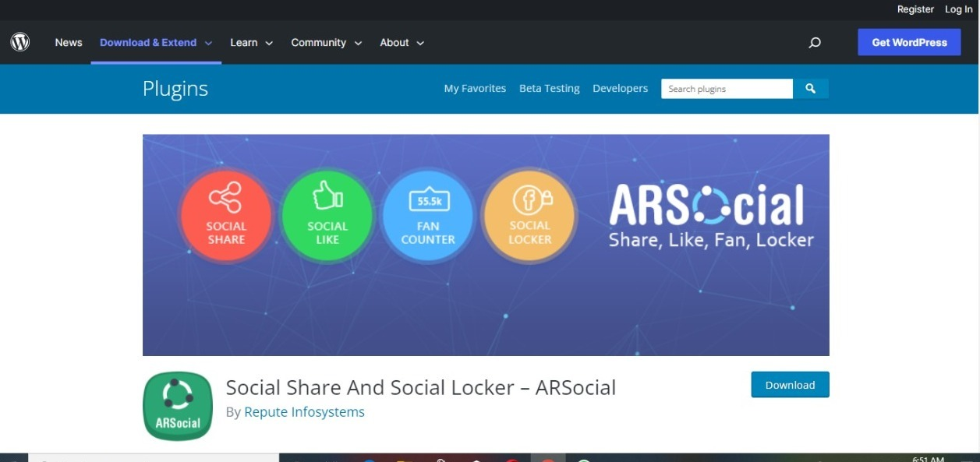Click the Search plugins input field
980x462 pixels.
(x=725, y=88)
